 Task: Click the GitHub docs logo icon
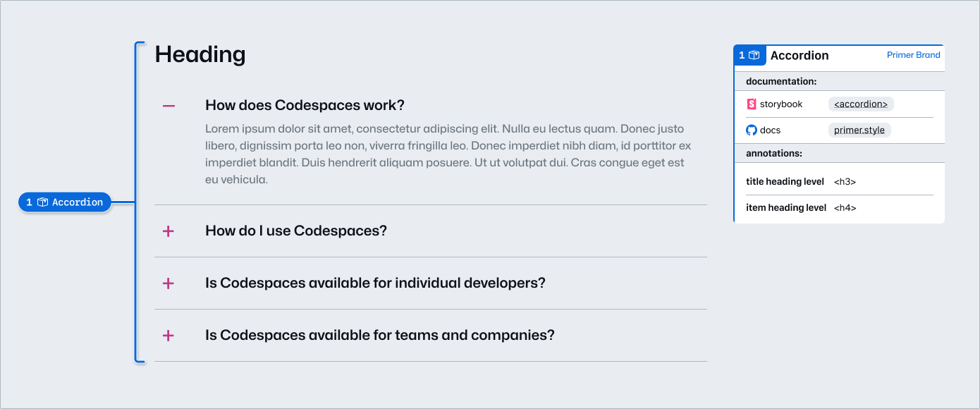click(x=751, y=130)
